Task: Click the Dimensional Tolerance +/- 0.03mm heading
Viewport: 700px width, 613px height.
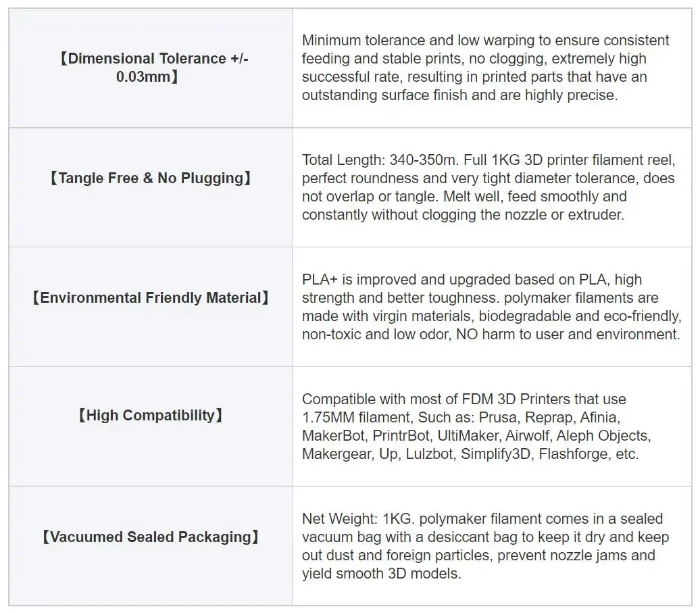Action: click(151, 68)
